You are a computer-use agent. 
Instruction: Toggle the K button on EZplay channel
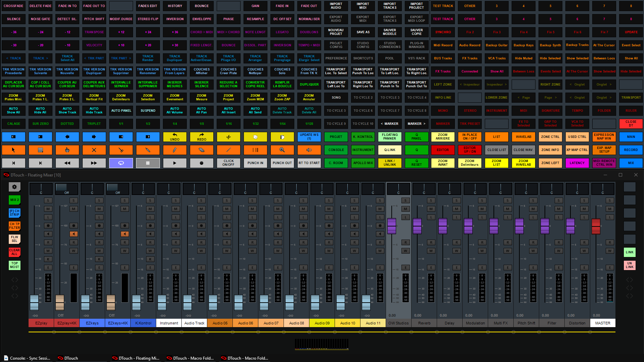[x=48, y=259]
